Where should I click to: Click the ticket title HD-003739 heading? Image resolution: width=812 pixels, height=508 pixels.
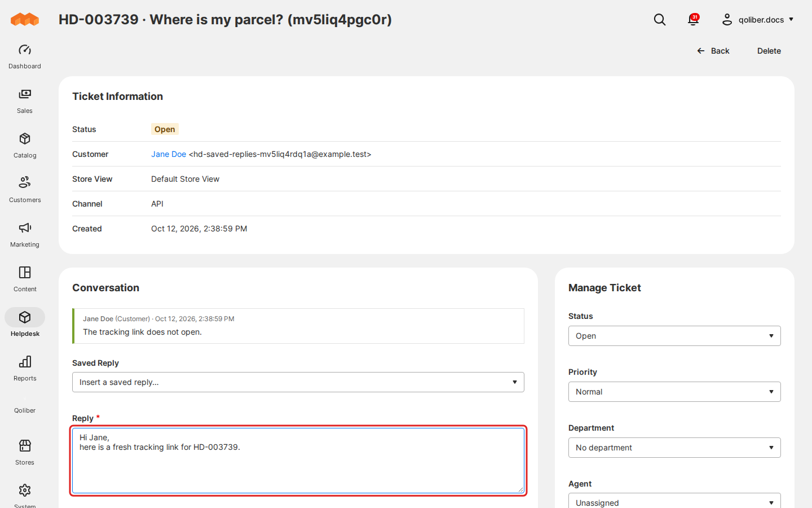pyautogui.click(x=225, y=20)
